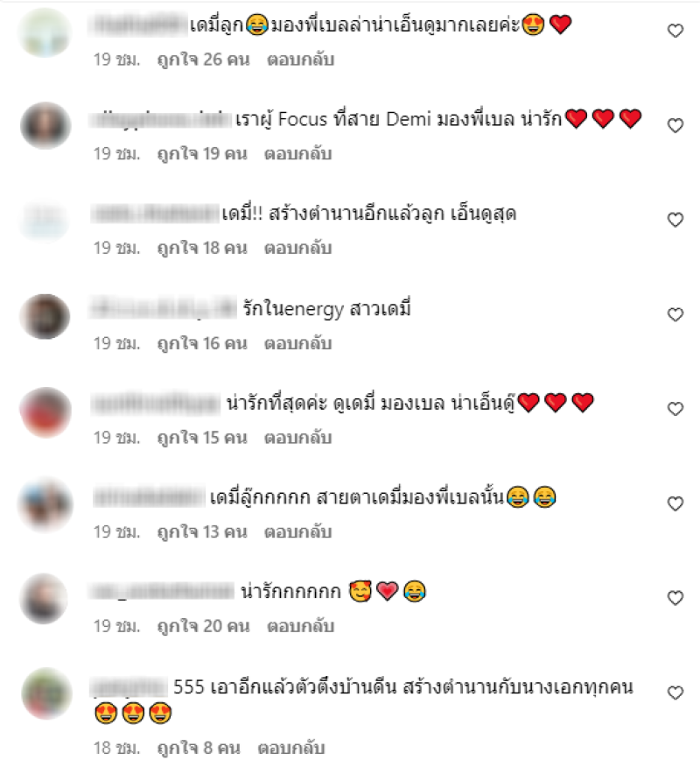Open the likes list showing 16 people
Screen dimensions: 700x774
(202, 343)
